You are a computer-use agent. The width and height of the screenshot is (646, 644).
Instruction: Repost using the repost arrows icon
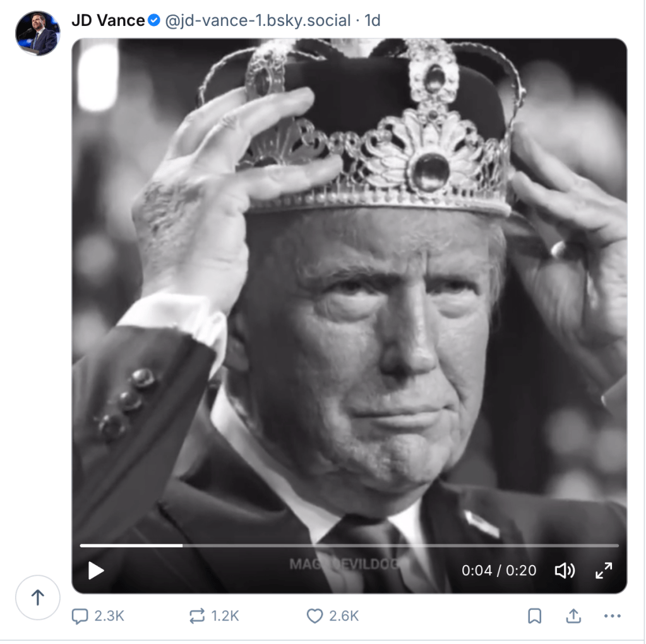pos(197,616)
